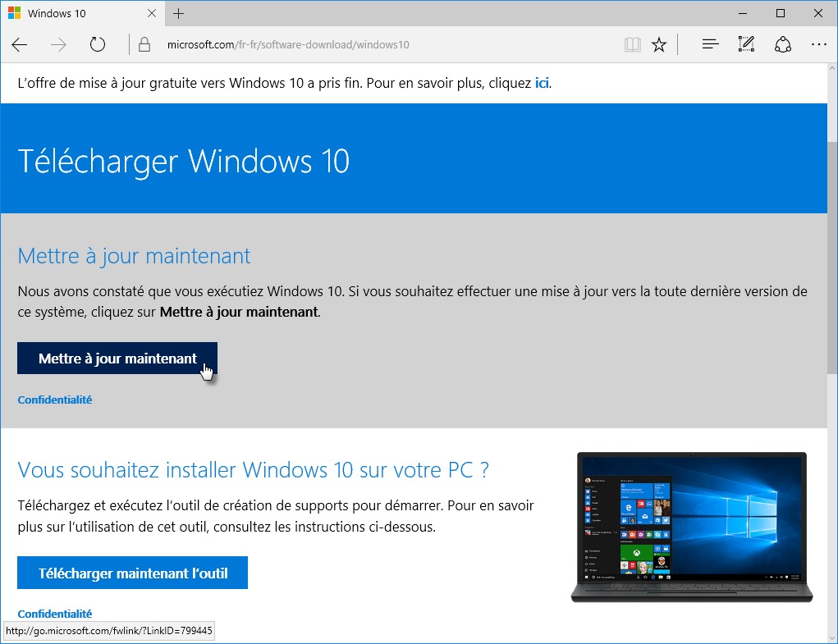Click "Mettre à jour maintenant" button
Screen dimensions: 838x644
pos(117,359)
